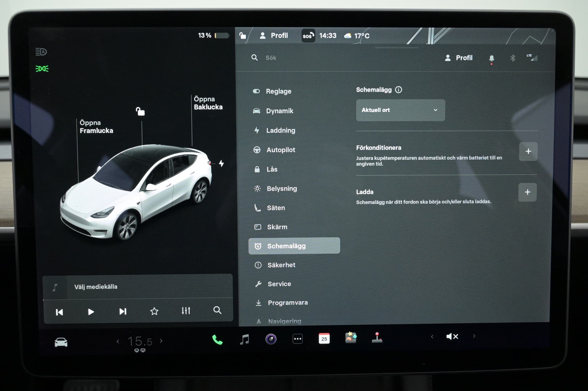Open the Toybox app icon

pos(351,338)
